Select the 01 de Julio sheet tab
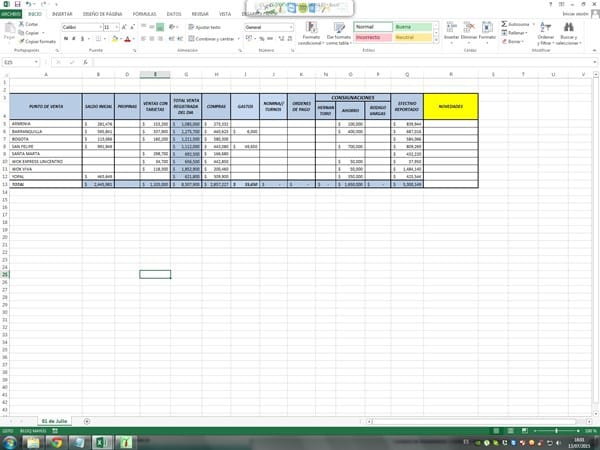This screenshot has width=600, height=450. coord(54,421)
